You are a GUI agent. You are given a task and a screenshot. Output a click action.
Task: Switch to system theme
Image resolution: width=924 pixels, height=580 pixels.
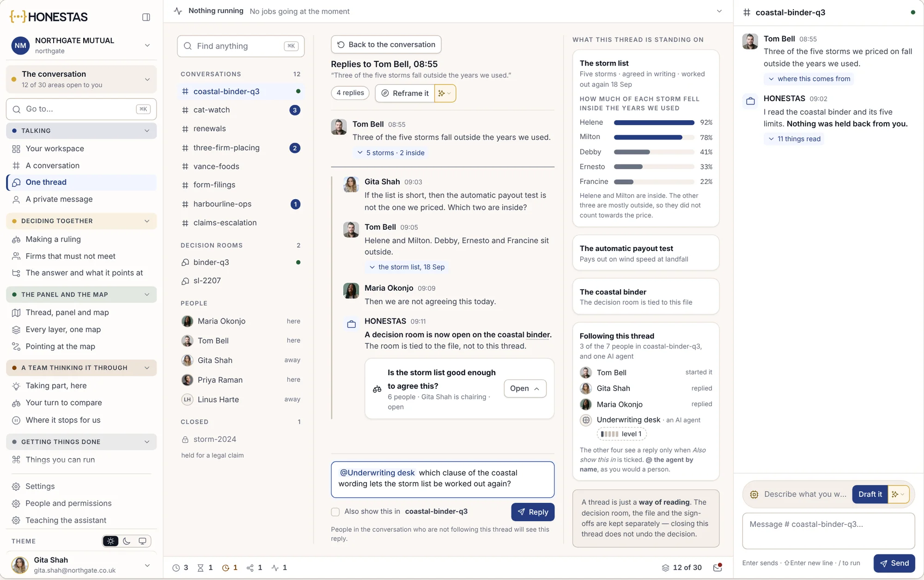(142, 541)
